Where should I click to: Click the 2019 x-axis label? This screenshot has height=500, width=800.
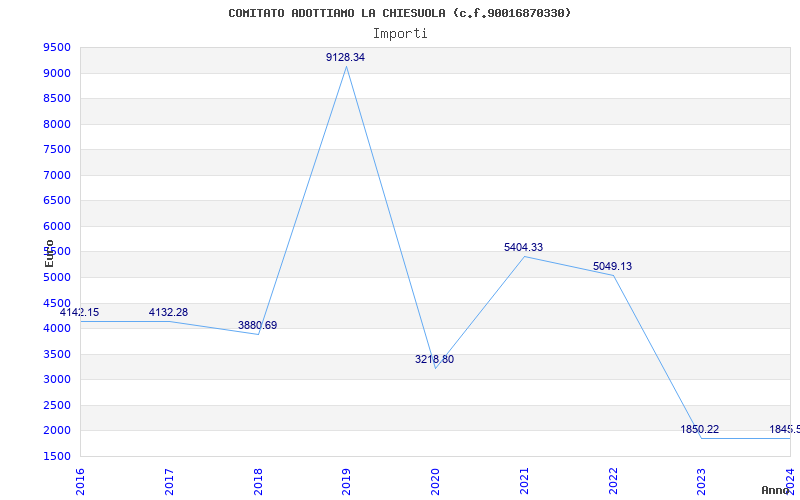pyautogui.click(x=346, y=482)
